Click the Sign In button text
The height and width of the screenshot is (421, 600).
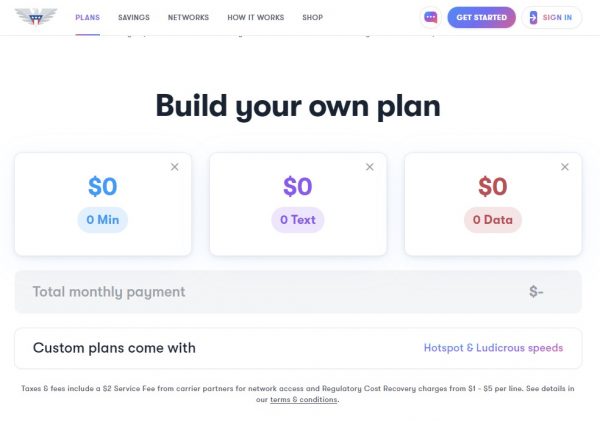point(558,17)
